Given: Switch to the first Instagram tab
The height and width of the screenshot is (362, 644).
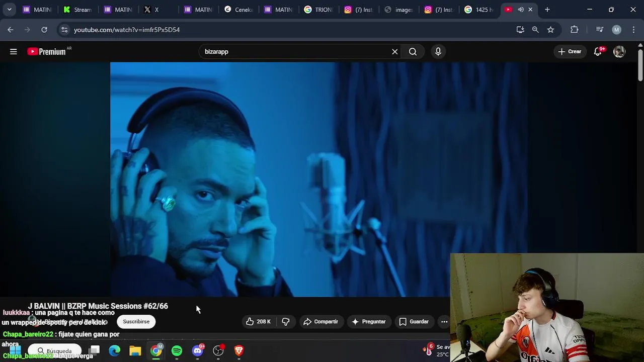Looking at the screenshot, I should point(359,10).
